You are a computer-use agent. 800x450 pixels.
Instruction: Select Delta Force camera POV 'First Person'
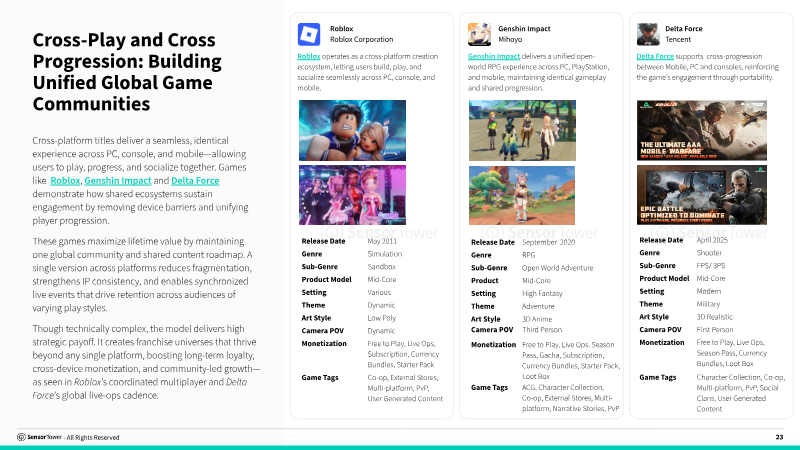[715, 330]
